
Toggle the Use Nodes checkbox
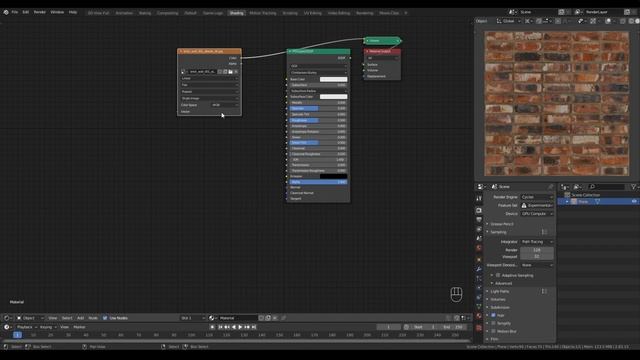105,318
